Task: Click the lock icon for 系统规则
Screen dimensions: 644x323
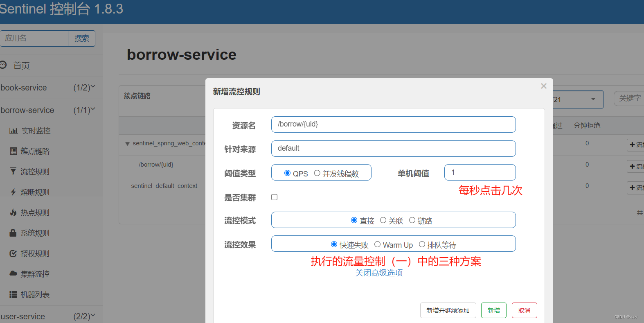Action: (14, 233)
